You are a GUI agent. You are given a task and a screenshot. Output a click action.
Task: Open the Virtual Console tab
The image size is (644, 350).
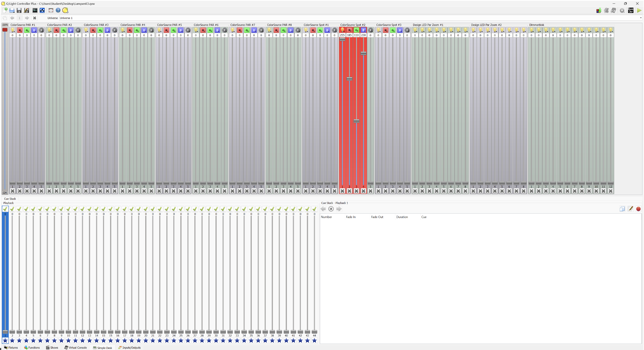(76, 348)
